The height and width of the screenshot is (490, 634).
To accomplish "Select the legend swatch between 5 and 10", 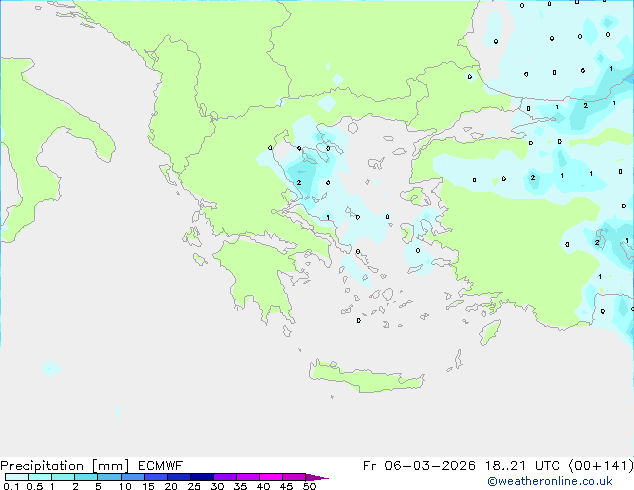I will pyautogui.click(x=109, y=477).
